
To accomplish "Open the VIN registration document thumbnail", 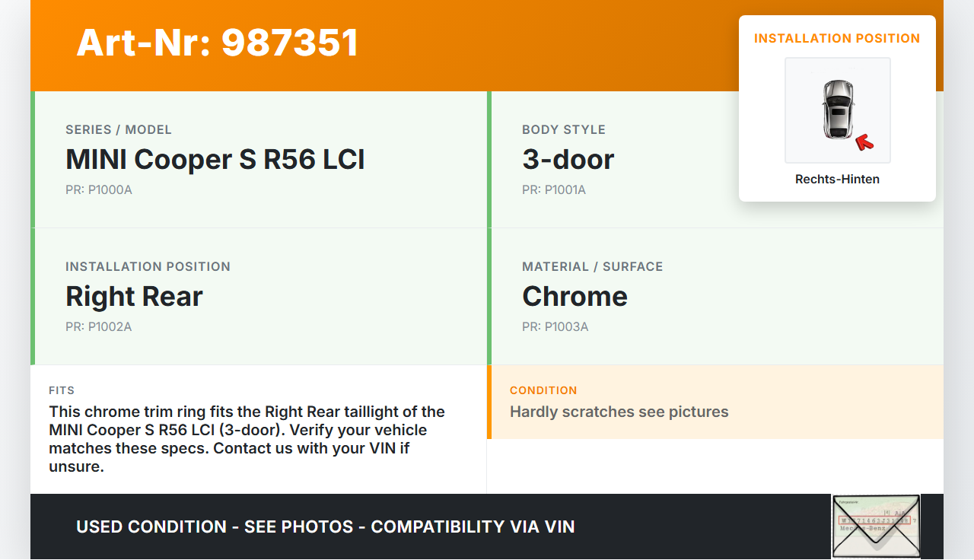I will pos(875,526).
